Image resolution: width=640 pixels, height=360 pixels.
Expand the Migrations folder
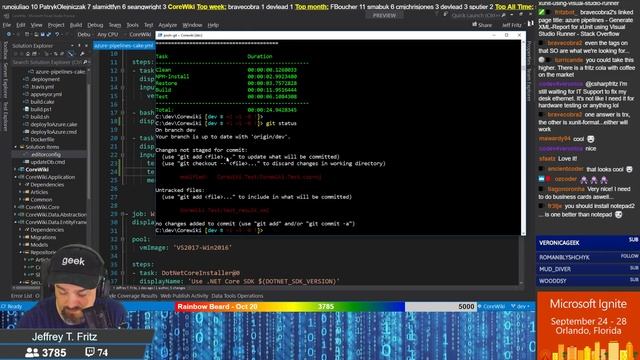[x=20, y=237]
